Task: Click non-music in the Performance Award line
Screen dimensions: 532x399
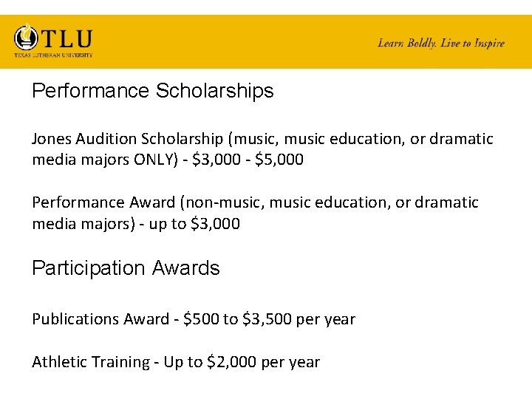Action: coord(225,202)
